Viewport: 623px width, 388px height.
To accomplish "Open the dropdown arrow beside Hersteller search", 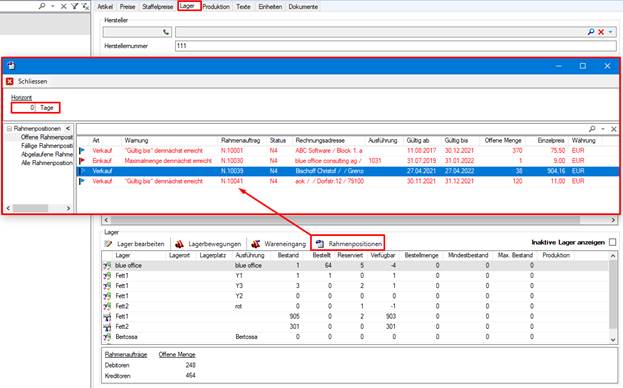I will pyautogui.click(x=610, y=32).
